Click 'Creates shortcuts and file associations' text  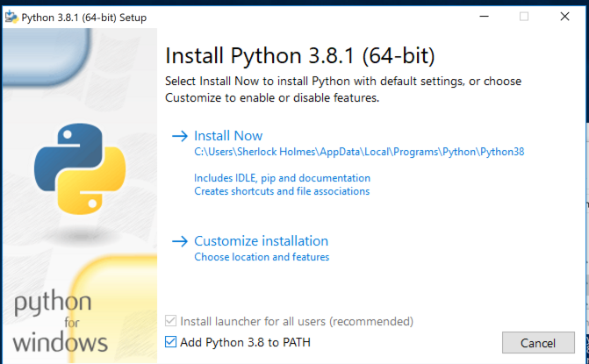click(282, 191)
